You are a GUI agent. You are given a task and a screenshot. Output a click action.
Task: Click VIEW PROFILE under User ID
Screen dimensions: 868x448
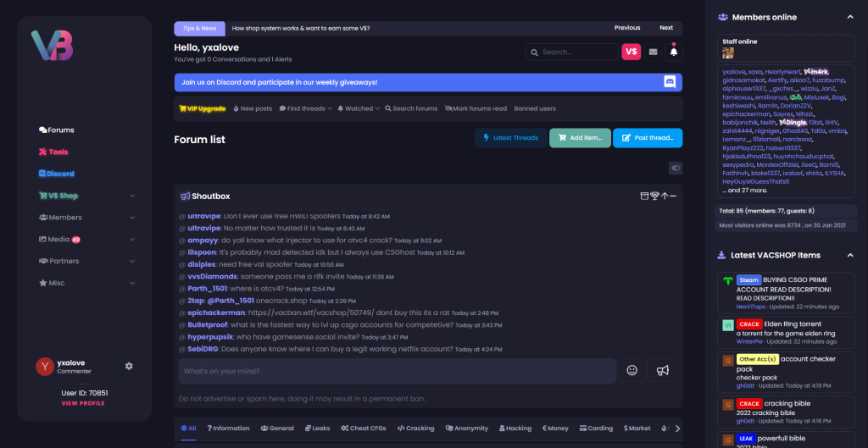(83, 403)
